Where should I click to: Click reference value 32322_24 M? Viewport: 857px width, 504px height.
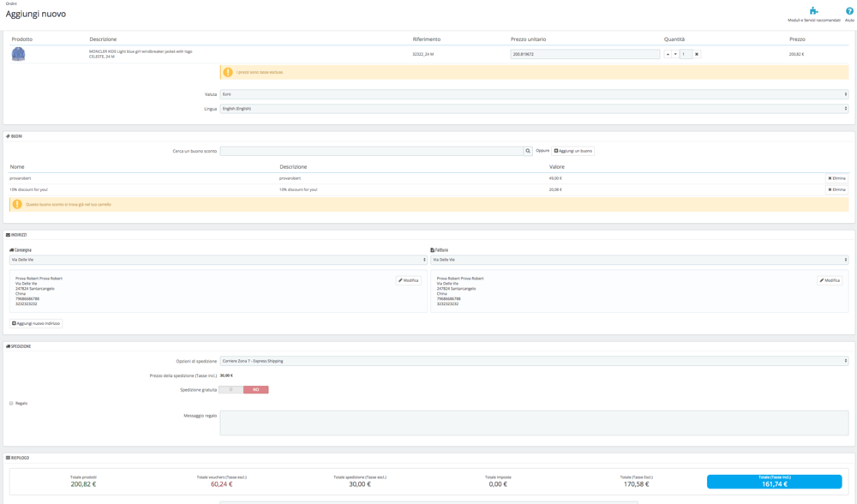423,54
